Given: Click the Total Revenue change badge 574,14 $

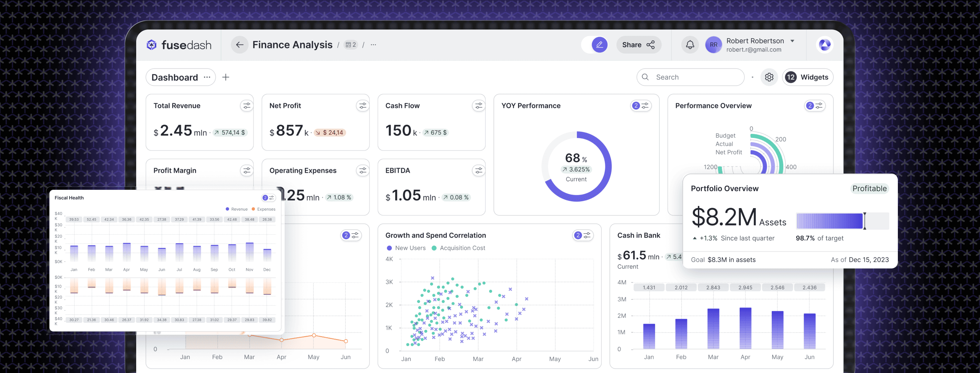Looking at the screenshot, I should [x=230, y=133].
